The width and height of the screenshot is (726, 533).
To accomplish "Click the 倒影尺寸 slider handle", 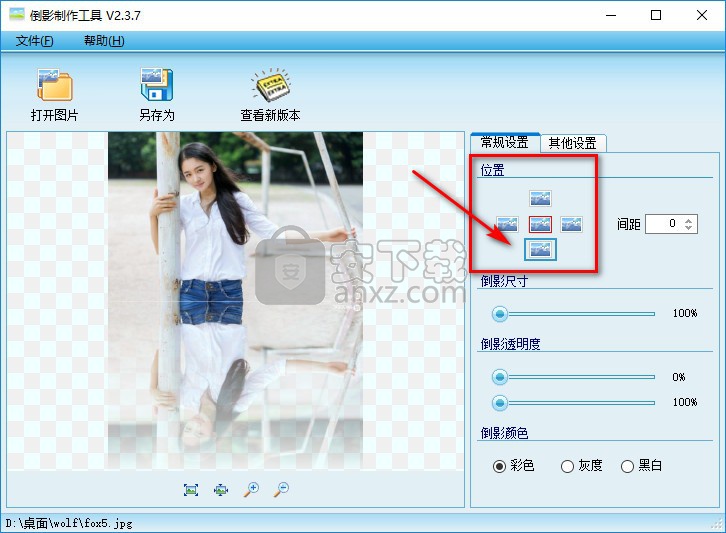I will pos(500,314).
